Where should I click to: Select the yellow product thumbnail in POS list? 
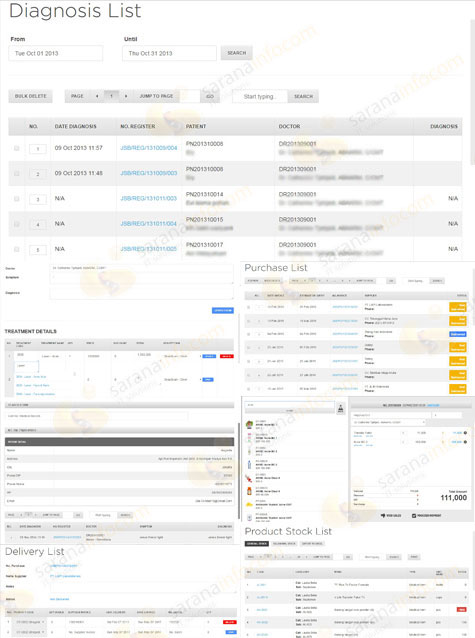point(249,505)
